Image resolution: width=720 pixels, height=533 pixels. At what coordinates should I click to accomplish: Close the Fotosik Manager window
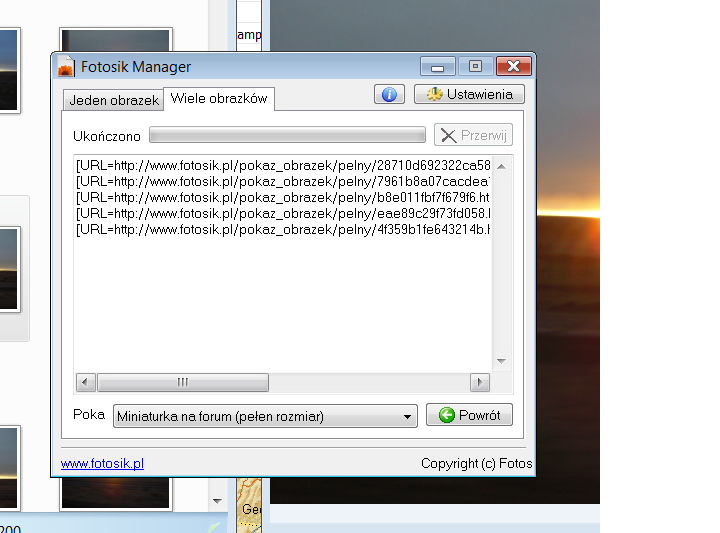click(x=514, y=67)
